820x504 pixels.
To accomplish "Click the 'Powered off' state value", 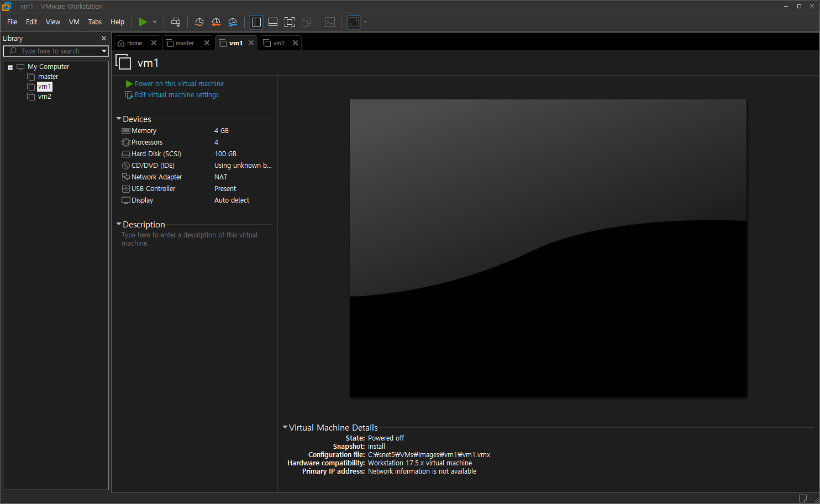I will tap(386, 438).
